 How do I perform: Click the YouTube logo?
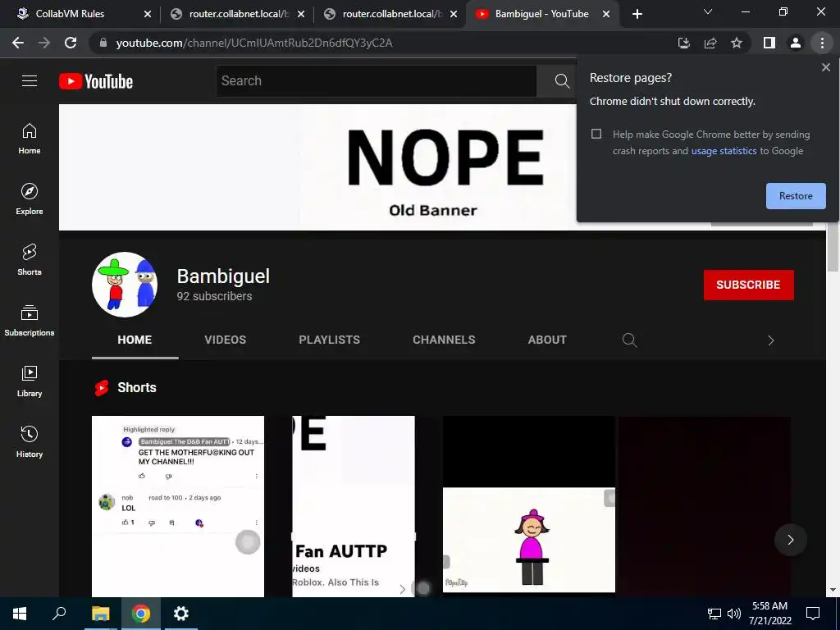[x=96, y=81]
